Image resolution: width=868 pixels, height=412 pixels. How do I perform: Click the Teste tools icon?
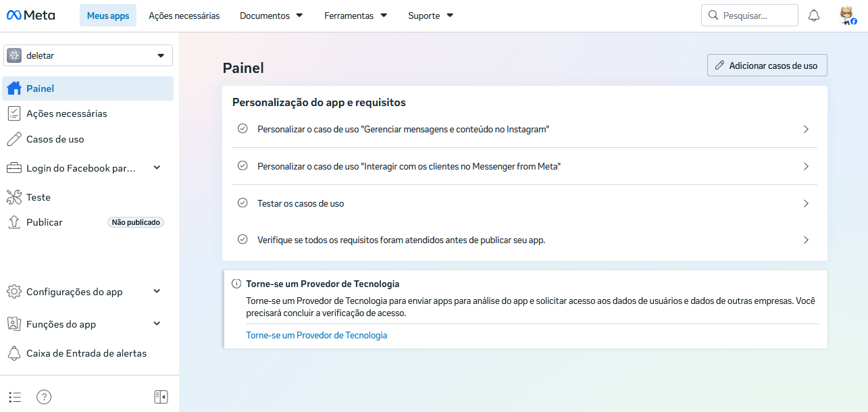(14, 197)
